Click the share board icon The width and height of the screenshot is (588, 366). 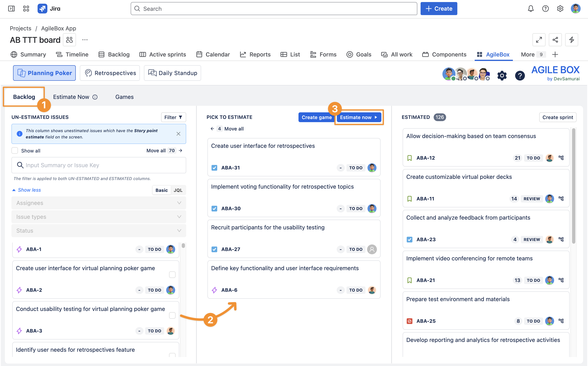click(x=555, y=40)
